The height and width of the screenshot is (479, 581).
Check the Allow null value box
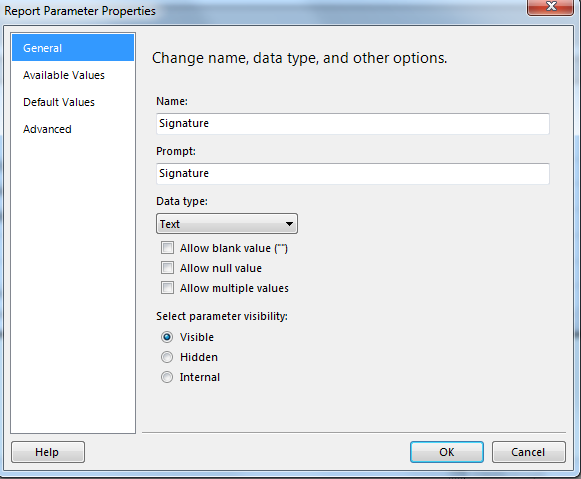click(167, 267)
